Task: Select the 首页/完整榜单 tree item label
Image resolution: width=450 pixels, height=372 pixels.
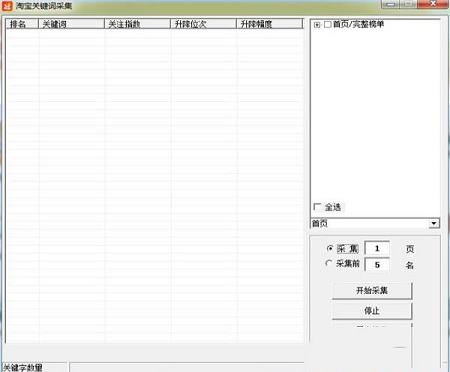Action: [x=358, y=24]
